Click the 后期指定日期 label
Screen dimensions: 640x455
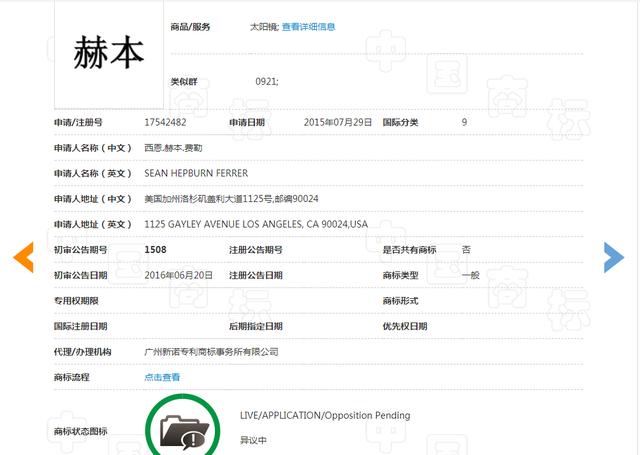click(256, 326)
